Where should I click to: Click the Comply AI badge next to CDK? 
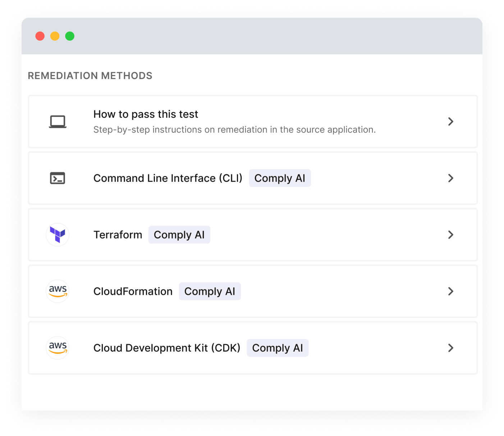pyautogui.click(x=278, y=348)
